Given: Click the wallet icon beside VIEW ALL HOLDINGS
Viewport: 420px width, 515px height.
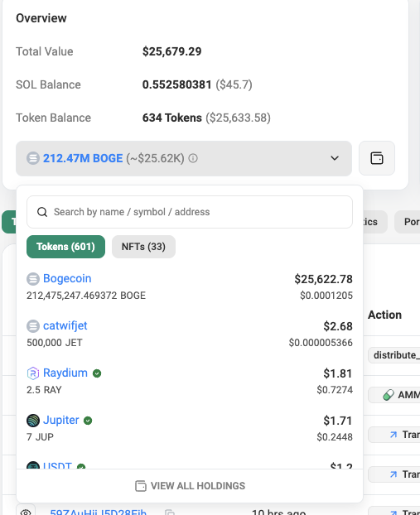Looking at the screenshot, I should click(x=141, y=486).
